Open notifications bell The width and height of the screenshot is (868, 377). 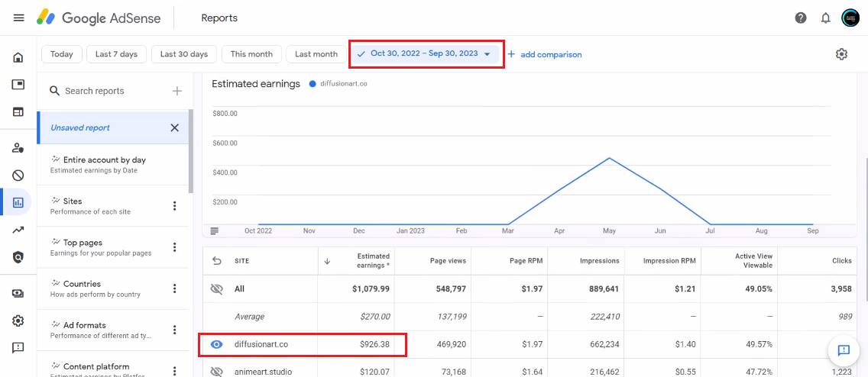826,18
